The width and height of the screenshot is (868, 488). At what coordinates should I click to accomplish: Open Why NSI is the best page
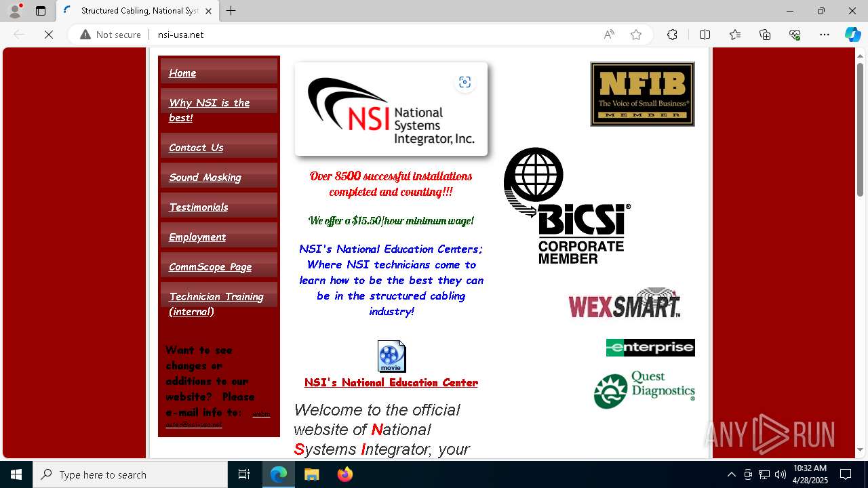click(209, 110)
